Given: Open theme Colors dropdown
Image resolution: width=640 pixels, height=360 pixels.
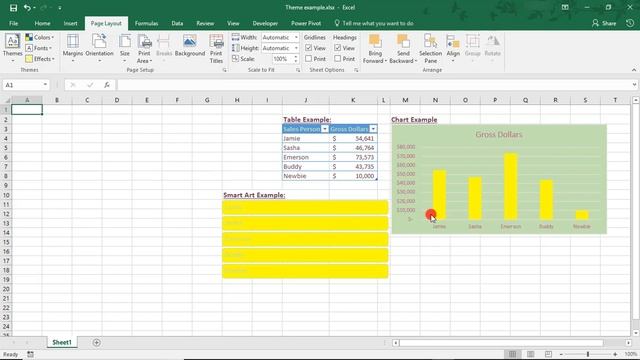Looking at the screenshot, I should [40, 37].
